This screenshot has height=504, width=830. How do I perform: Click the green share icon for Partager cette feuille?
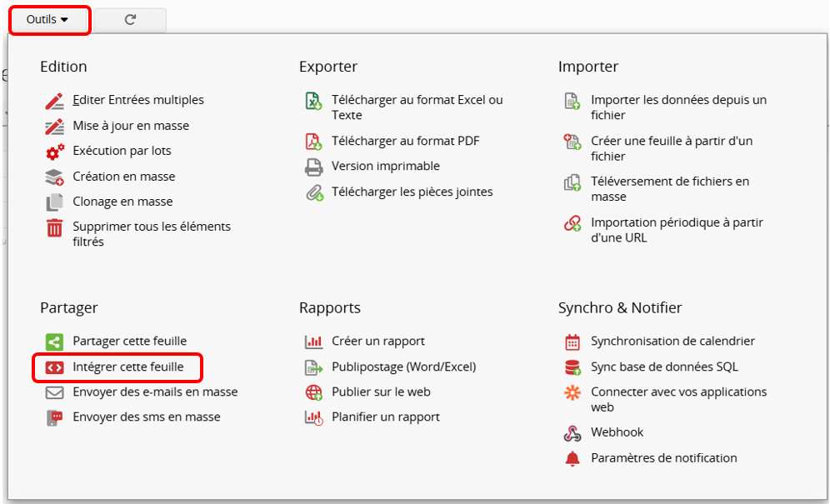click(54, 342)
